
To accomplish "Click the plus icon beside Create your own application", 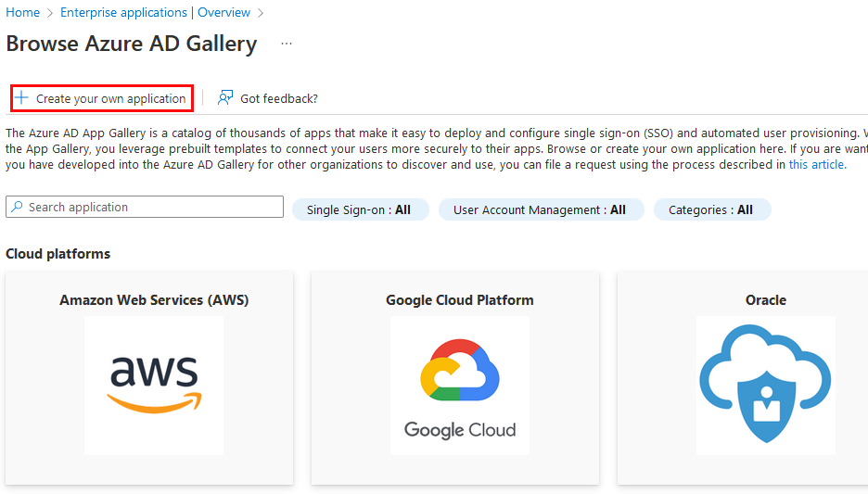I will pyautogui.click(x=21, y=98).
